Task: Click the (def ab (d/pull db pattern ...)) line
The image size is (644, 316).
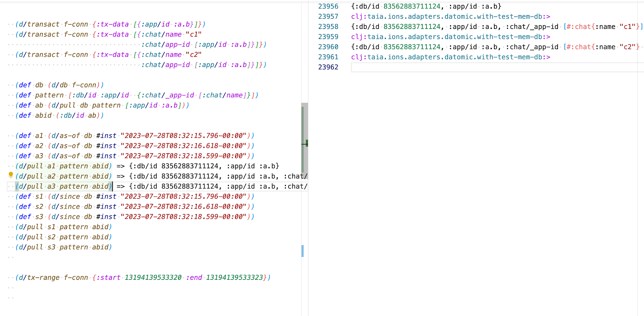Action: [102, 105]
